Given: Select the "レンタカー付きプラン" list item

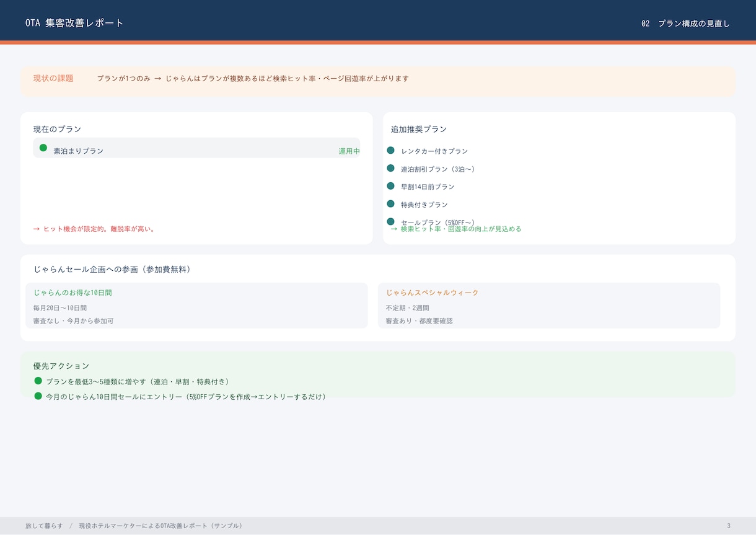Looking at the screenshot, I should pyautogui.click(x=434, y=151).
